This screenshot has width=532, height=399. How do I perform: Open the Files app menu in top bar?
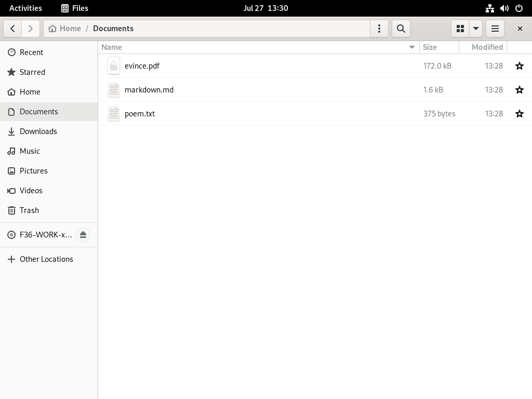75,8
